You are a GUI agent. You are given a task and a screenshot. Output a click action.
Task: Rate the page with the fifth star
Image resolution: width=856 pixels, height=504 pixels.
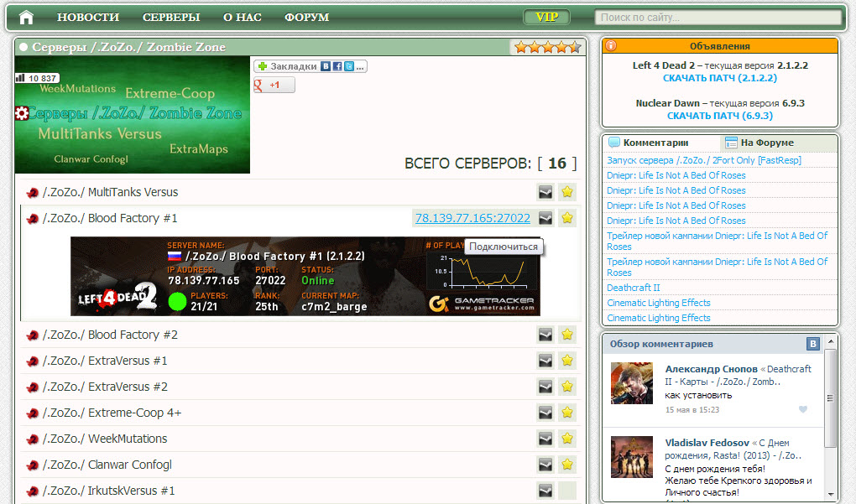click(x=575, y=48)
